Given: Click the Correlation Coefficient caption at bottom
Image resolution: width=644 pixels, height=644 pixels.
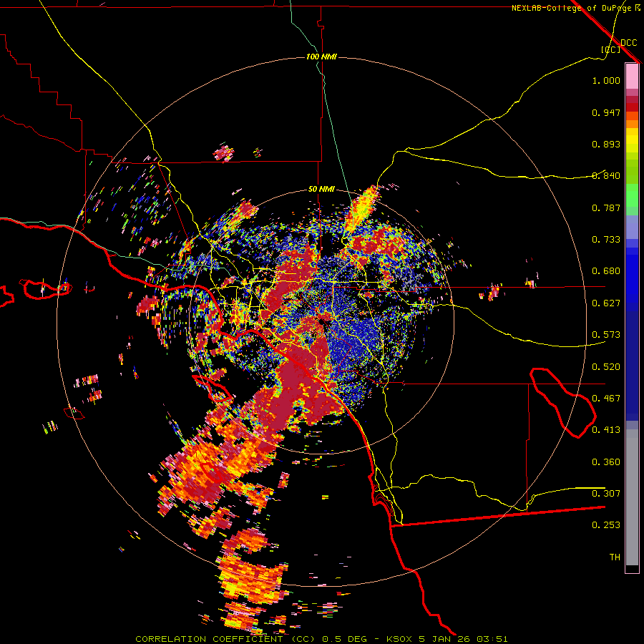Looking at the screenshot, I should (322, 639).
